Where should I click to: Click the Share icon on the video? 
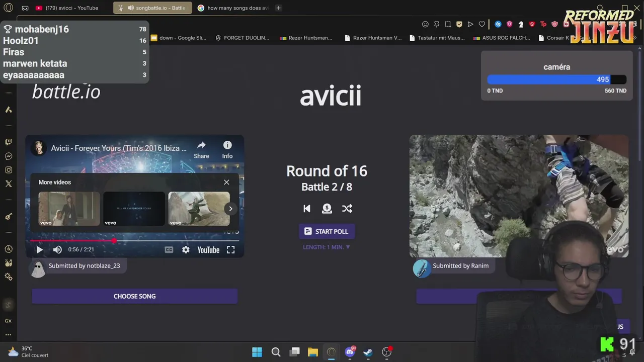coord(201,149)
